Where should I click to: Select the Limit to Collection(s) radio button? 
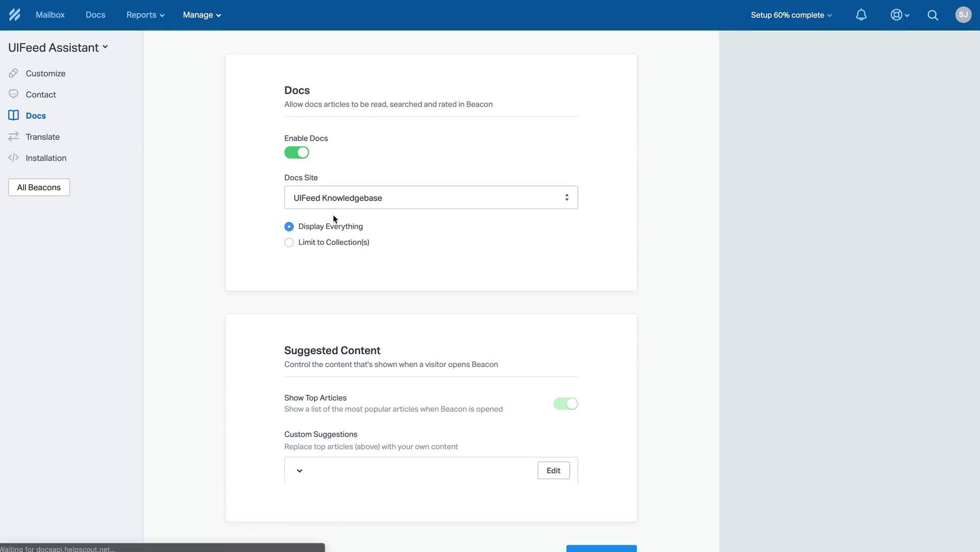point(289,242)
